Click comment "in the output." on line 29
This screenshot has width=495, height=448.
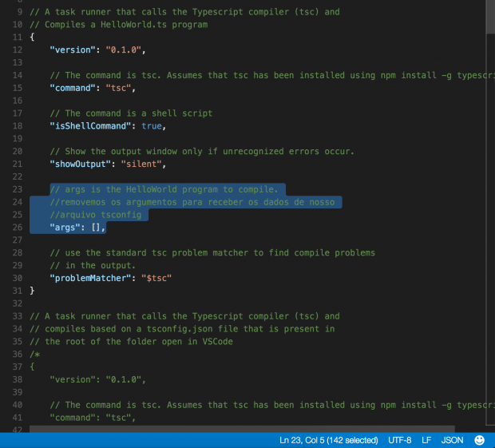pyautogui.click(x=93, y=265)
